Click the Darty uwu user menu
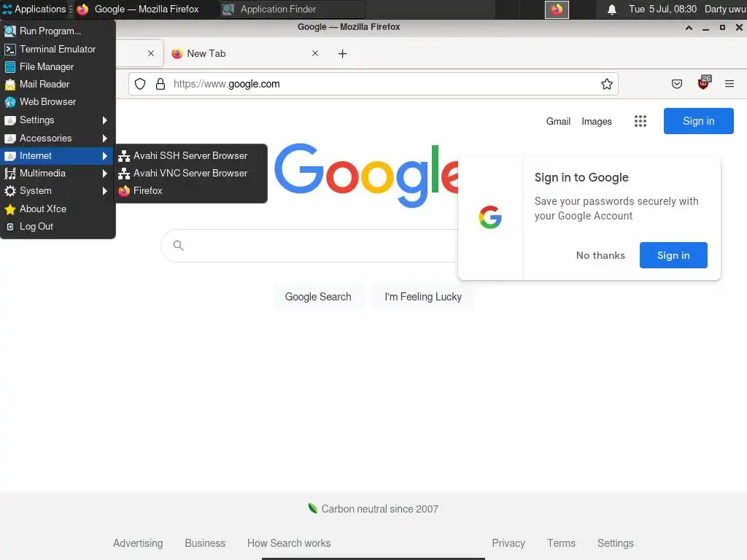Image resolution: width=747 pixels, height=560 pixels. point(725,9)
